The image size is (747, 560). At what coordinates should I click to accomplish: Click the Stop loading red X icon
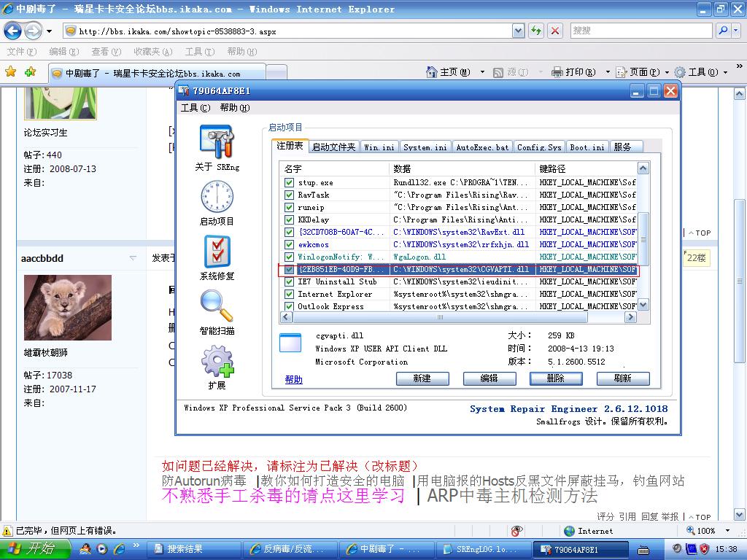click(555, 31)
